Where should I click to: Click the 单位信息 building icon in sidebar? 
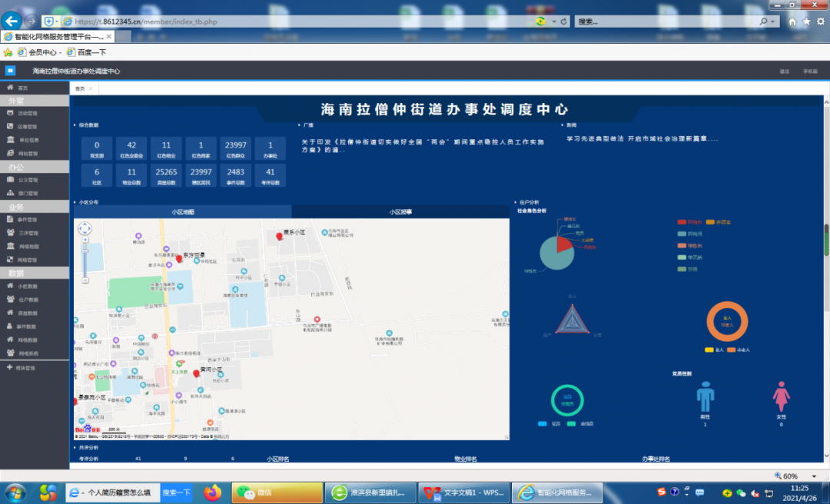tap(10, 140)
